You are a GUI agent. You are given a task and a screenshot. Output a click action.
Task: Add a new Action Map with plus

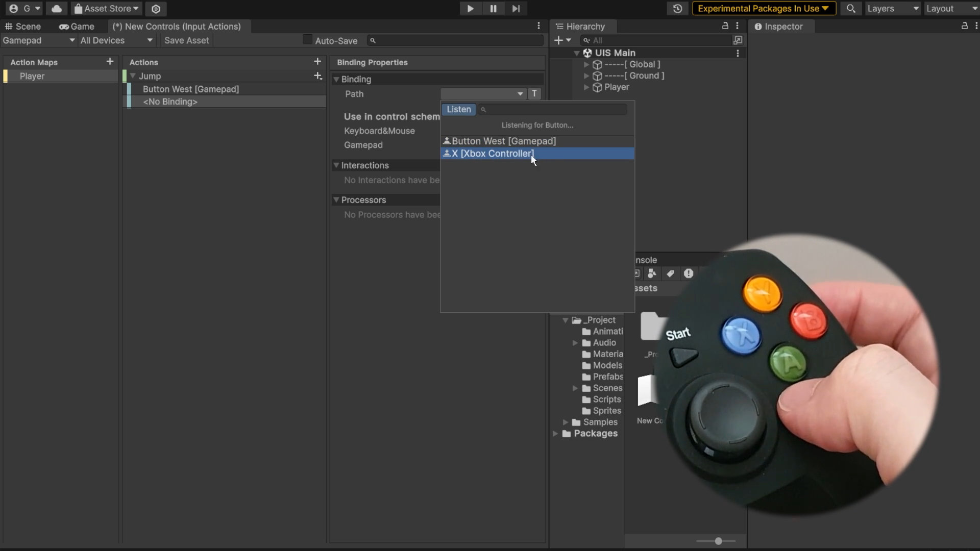[110, 62]
